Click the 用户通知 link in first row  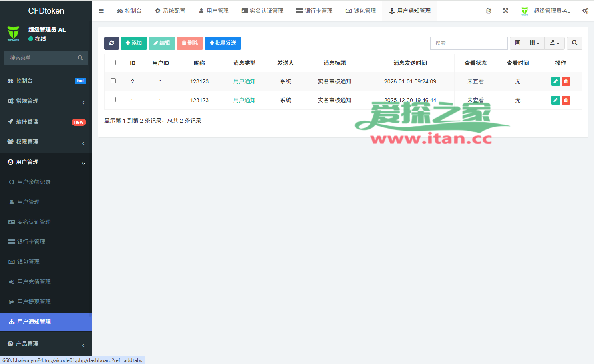244,81
